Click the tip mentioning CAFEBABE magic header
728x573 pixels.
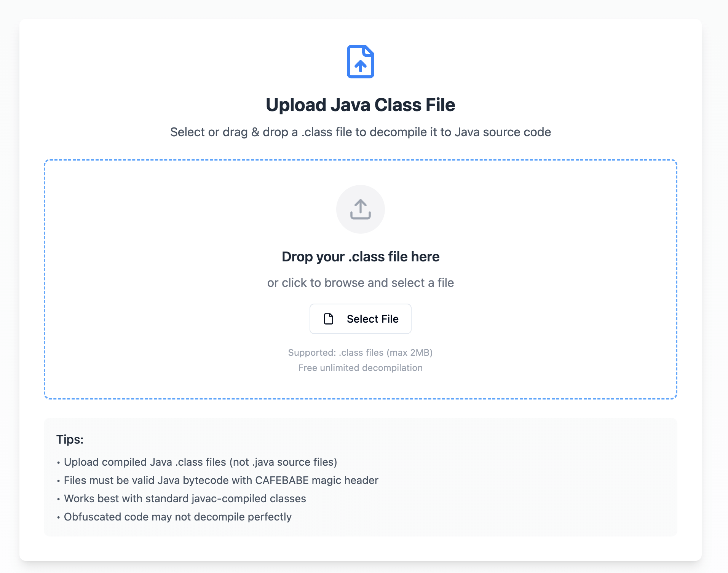click(221, 480)
